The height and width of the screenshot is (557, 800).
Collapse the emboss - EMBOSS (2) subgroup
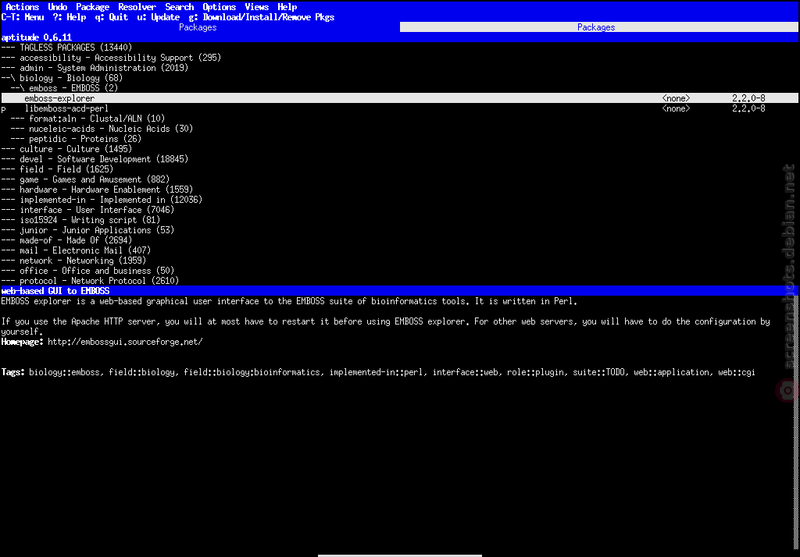coord(64,88)
